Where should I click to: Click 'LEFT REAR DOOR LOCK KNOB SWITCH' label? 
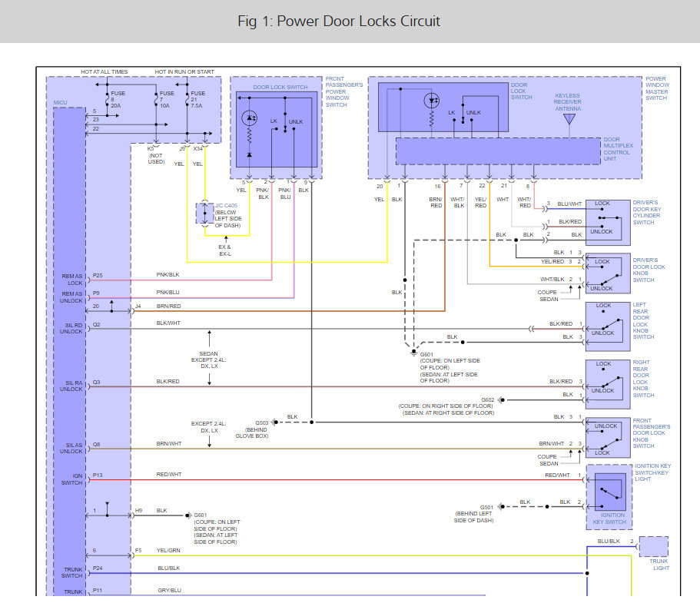[x=643, y=321]
